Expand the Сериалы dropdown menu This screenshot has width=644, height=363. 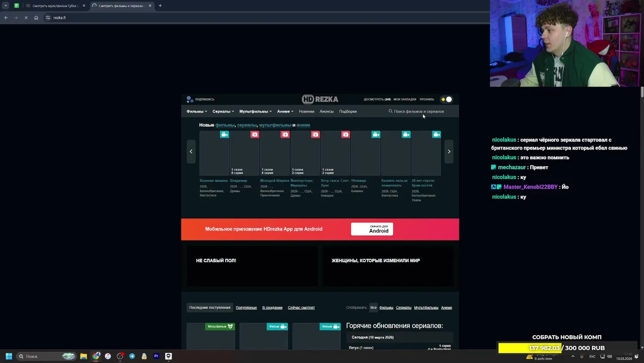[x=223, y=111]
